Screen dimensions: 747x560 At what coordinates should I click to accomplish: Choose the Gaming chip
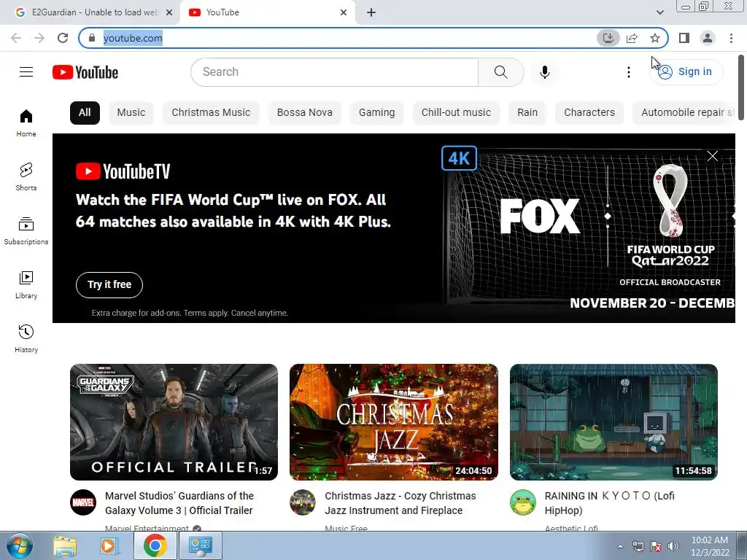coord(377,113)
